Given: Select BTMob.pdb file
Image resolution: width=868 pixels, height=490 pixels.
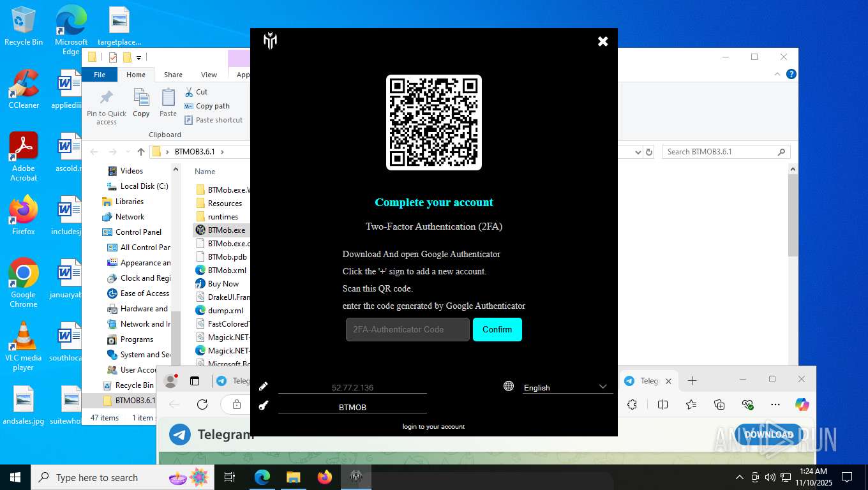Looking at the screenshot, I should [228, 257].
